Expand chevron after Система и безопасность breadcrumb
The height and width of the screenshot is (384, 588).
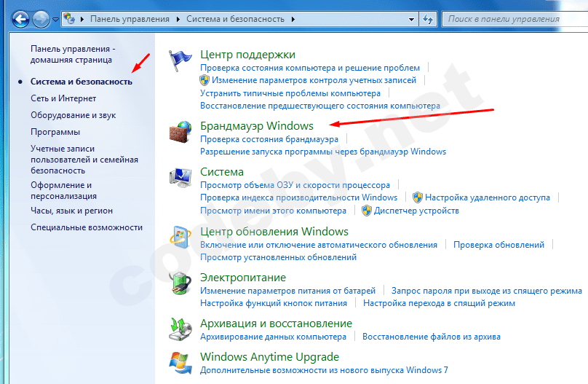(293, 19)
